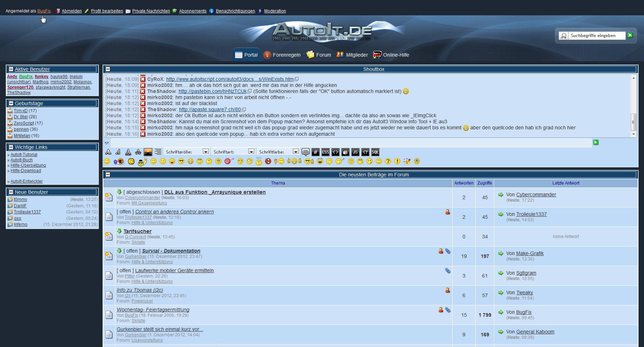644x347 pixels.
Task: Toggle italic text formatting
Action: [118, 152]
